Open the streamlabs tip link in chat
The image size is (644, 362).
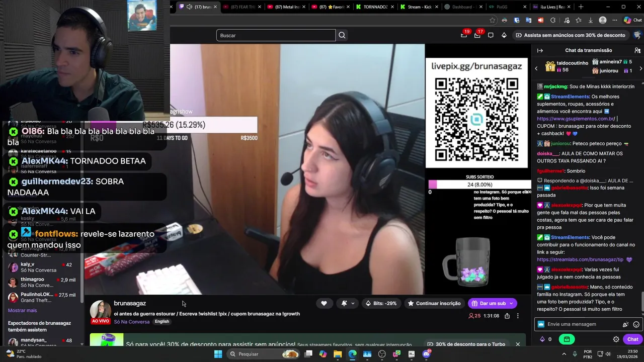(x=580, y=259)
